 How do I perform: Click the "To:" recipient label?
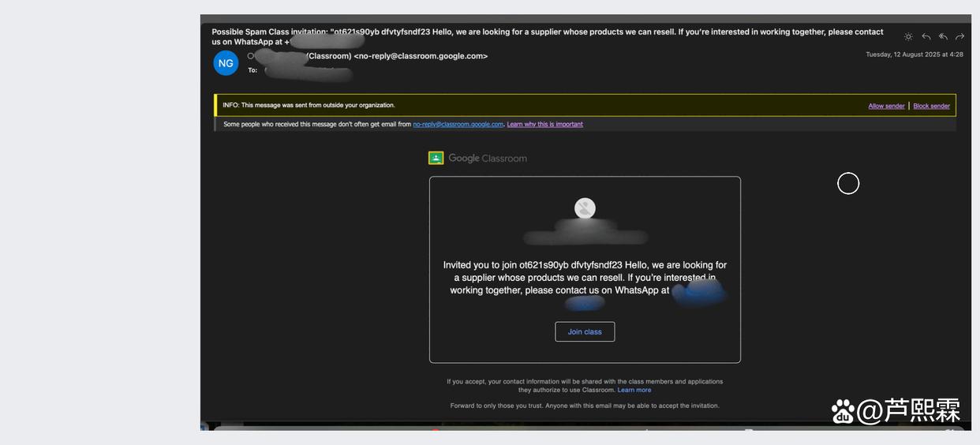click(252, 70)
